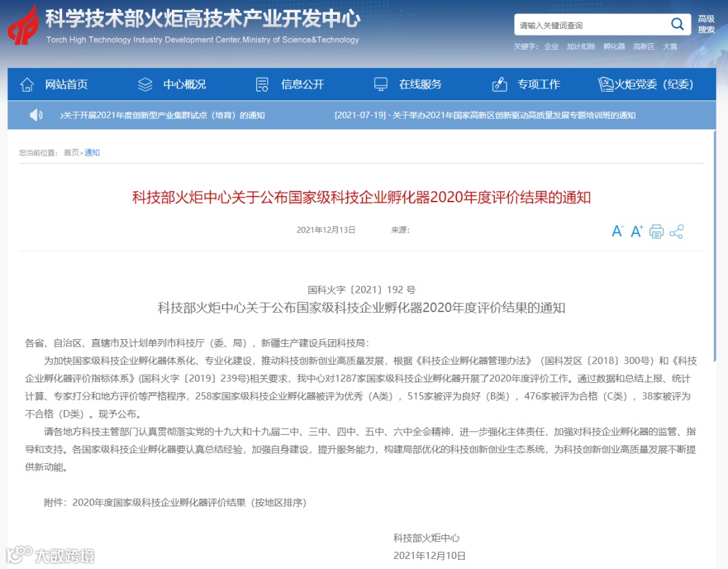This screenshot has width=728, height=569.
Task: Click the document icon beside 信息公开
Action: pyautogui.click(x=262, y=84)
